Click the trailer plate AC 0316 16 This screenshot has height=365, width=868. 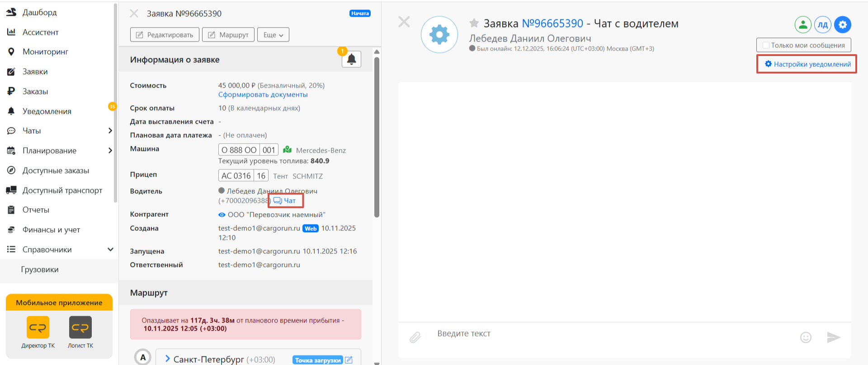[x=243, y=176]
